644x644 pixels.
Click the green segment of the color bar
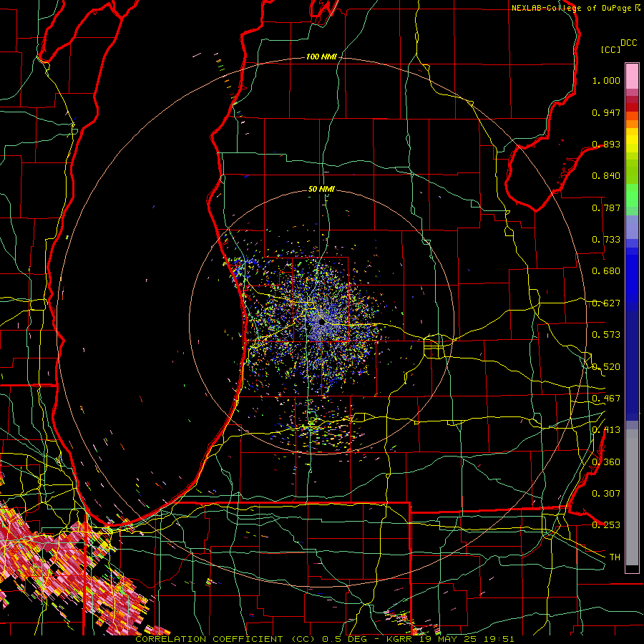tap(632, 195)
